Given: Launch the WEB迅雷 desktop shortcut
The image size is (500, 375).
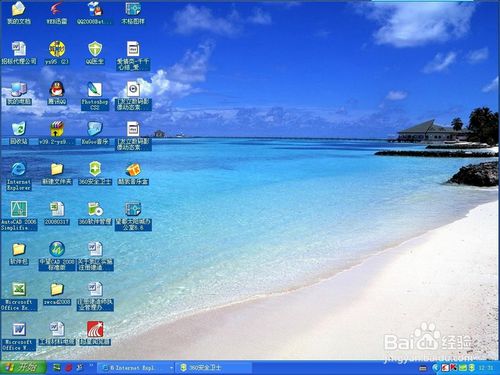Looking at the screenshot, I should [57, 13].
